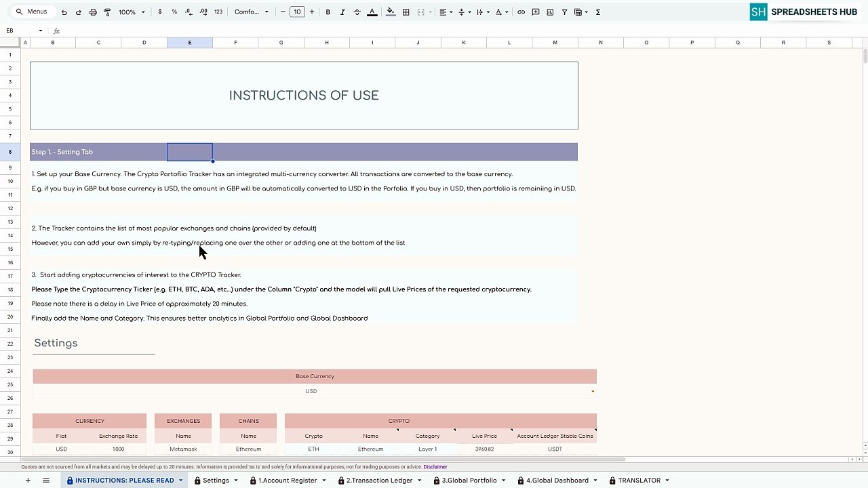Increase decimal places
The width and height of the screenshot is (868, 488).
[x=203, y=12]
